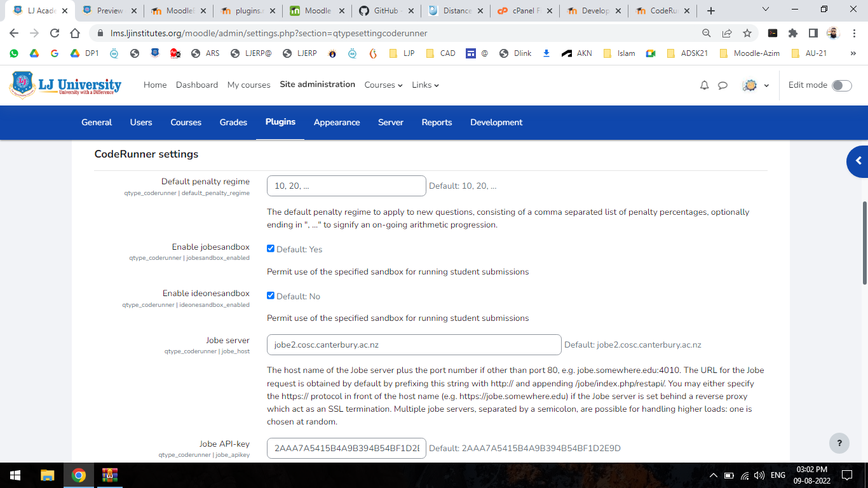Screen dimensions: 868x488
Task: Open the Chrome three-dot menu
Action: [x=854, y=33]
